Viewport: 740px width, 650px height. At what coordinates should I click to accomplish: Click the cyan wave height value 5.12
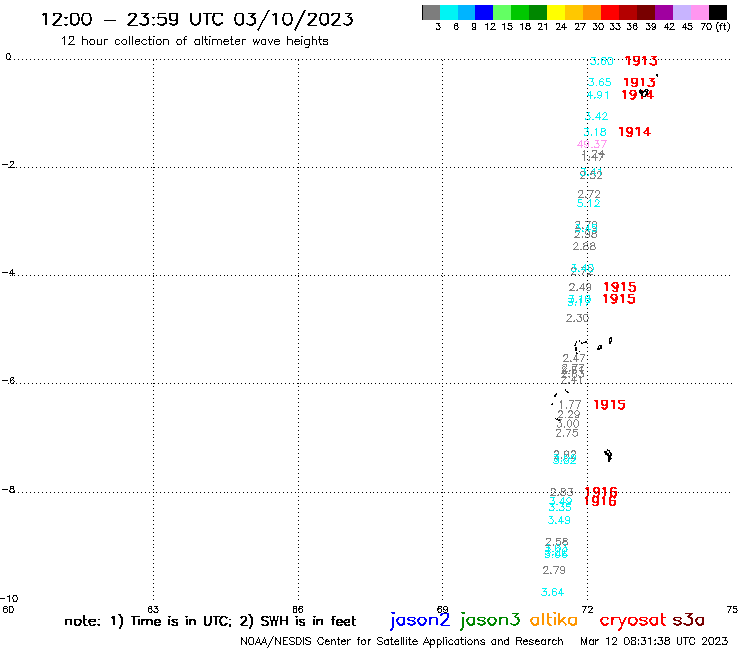click(589, 203)
